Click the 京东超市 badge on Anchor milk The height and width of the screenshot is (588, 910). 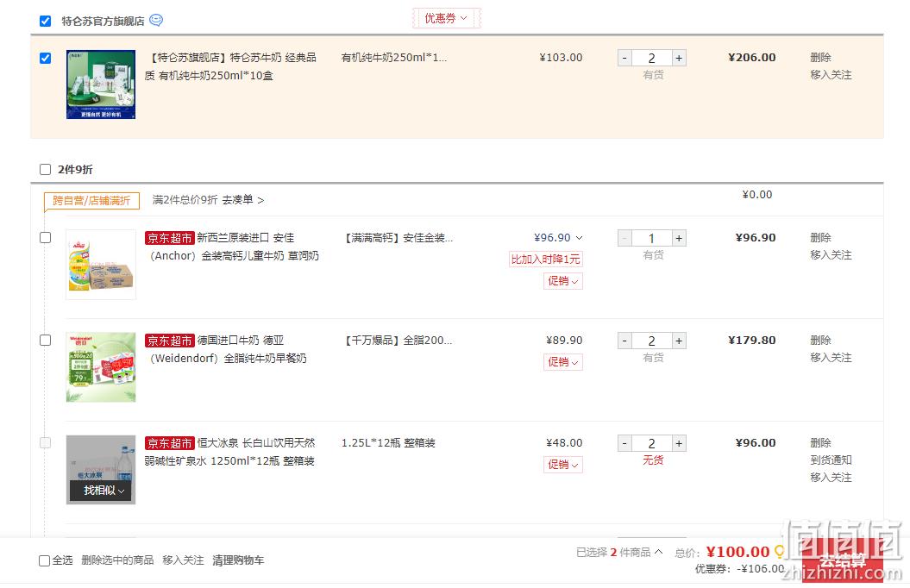coord(169,238)
